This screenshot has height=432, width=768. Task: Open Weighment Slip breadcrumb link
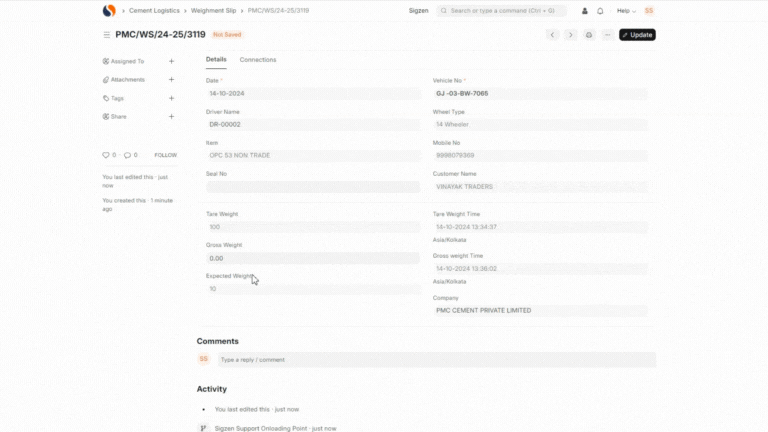(x=213, y=11)
